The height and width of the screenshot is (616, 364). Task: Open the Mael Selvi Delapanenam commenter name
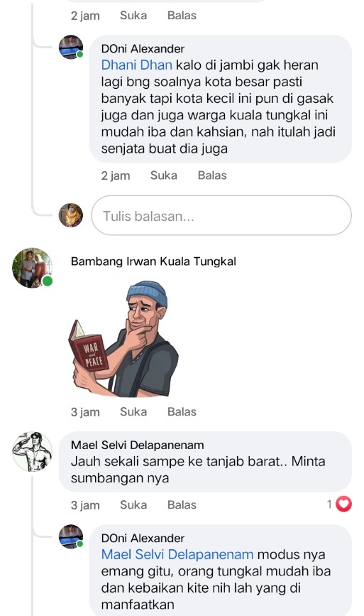coord(137,445)
